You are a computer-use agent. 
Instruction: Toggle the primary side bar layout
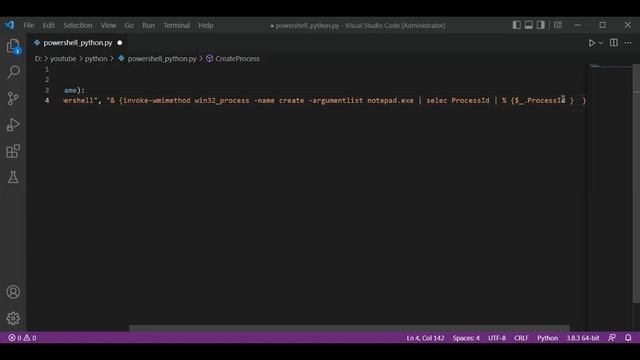(516, 25)
